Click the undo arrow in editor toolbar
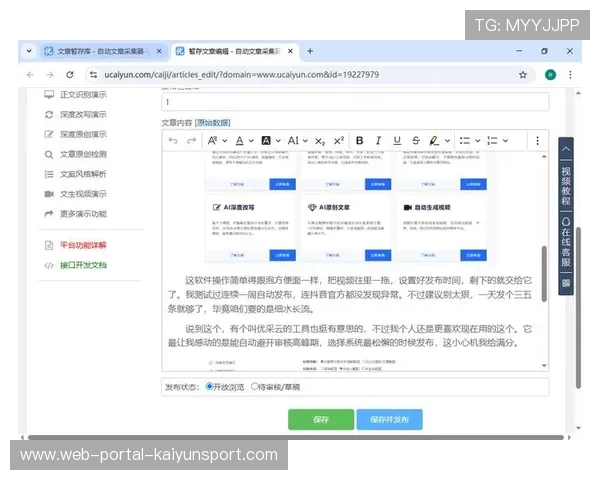The width and height of the screenshot is (600, 480). point(173,141)
